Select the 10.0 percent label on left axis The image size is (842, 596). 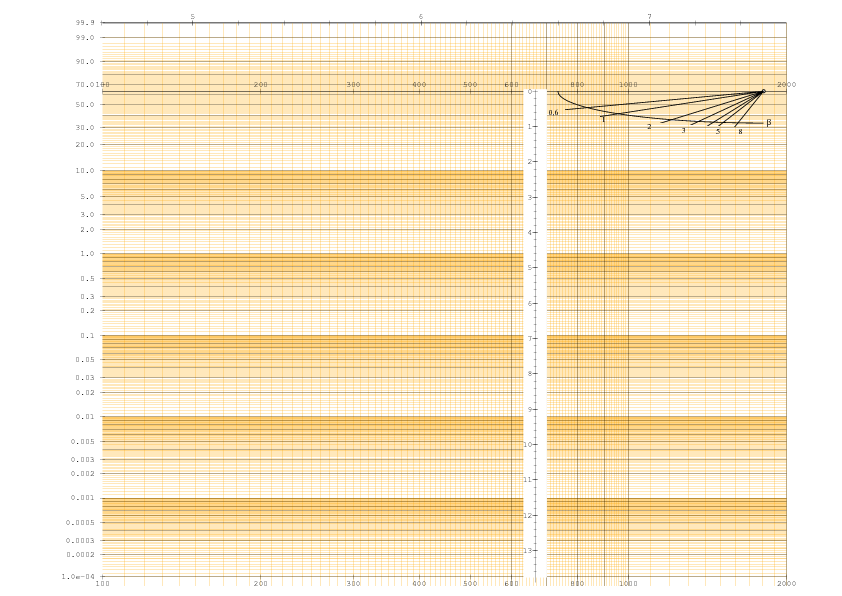[85, 171]
